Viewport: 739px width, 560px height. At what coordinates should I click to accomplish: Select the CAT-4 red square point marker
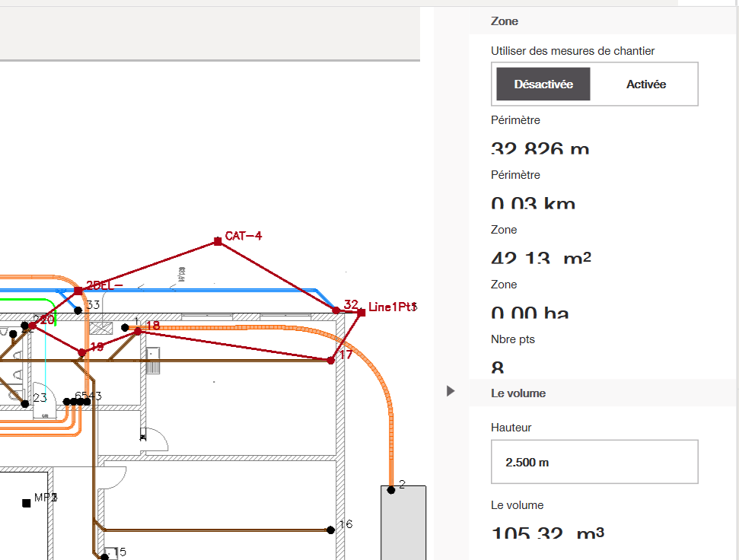pyautogui.click(x=218, y=241)
